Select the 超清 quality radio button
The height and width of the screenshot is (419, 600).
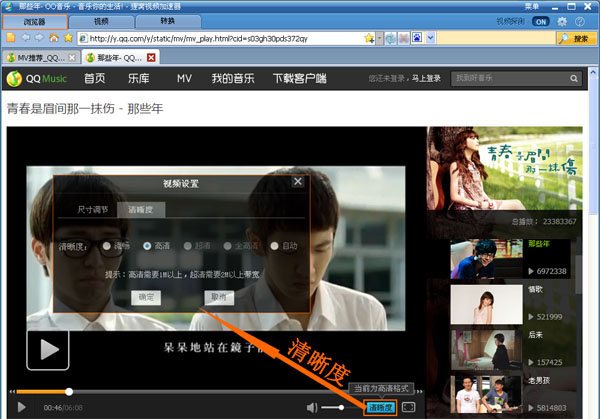click(x=188, y=246)
